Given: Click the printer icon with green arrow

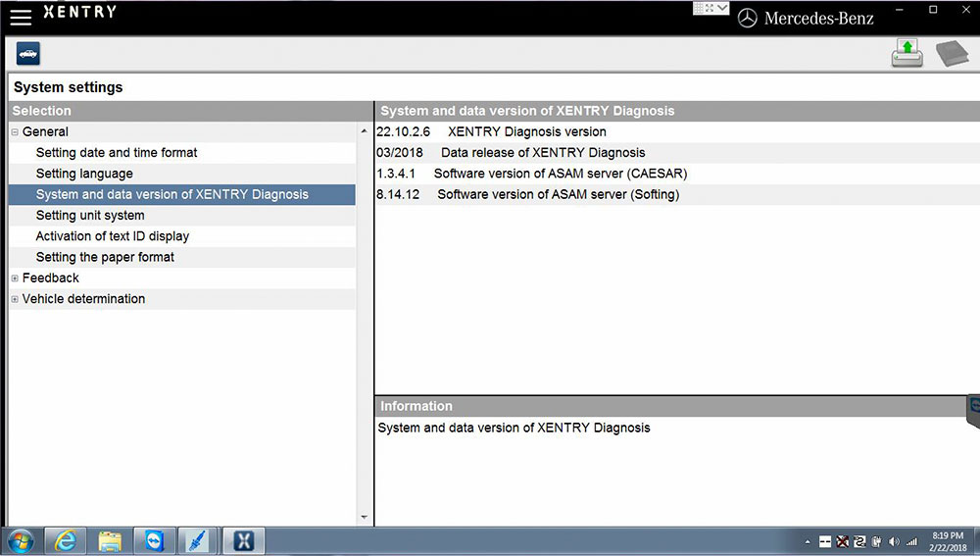Looking at the screenshot, I should pyautogui.click(x=906, y=53).
